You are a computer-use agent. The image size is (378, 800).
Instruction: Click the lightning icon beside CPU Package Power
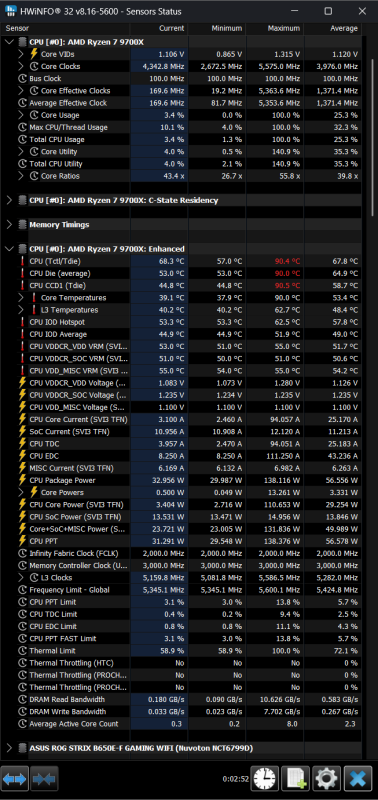point(22,480)
